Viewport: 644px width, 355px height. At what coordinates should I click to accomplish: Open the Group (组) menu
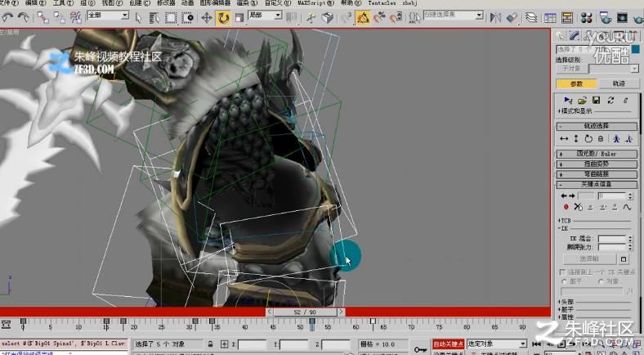87,3
